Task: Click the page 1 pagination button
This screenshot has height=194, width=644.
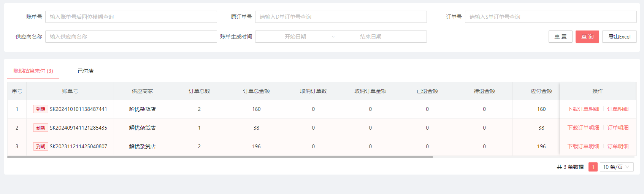Action: tap(593, 167)
